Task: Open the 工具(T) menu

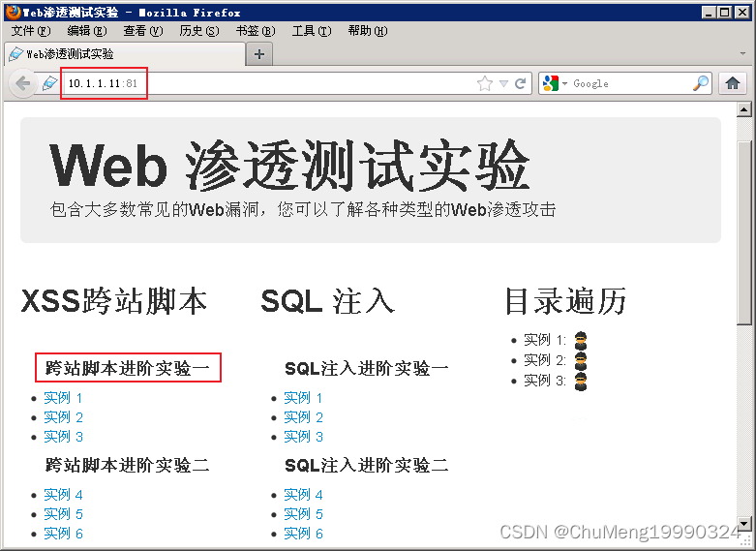Action: pos(312,31)
